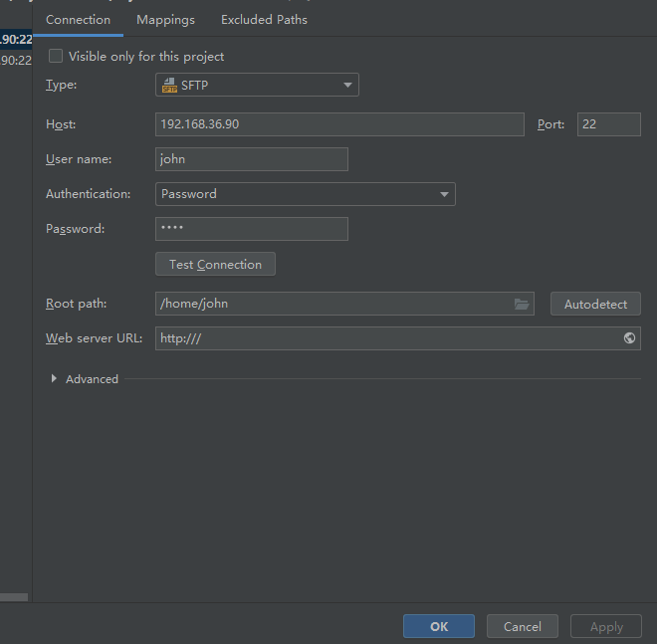Browse root path with folder icon
657x644 pixels.
click(x=522, y=304)
